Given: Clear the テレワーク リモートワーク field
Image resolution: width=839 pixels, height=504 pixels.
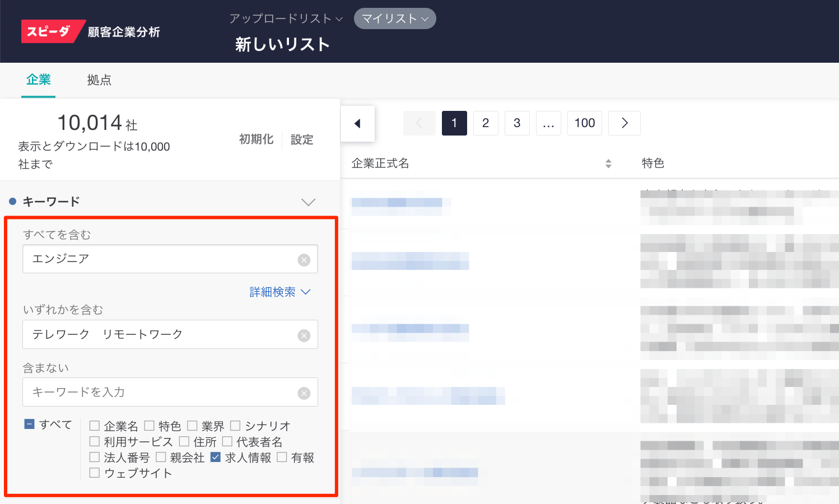Looking at the screenshot, I should [304, 335].
